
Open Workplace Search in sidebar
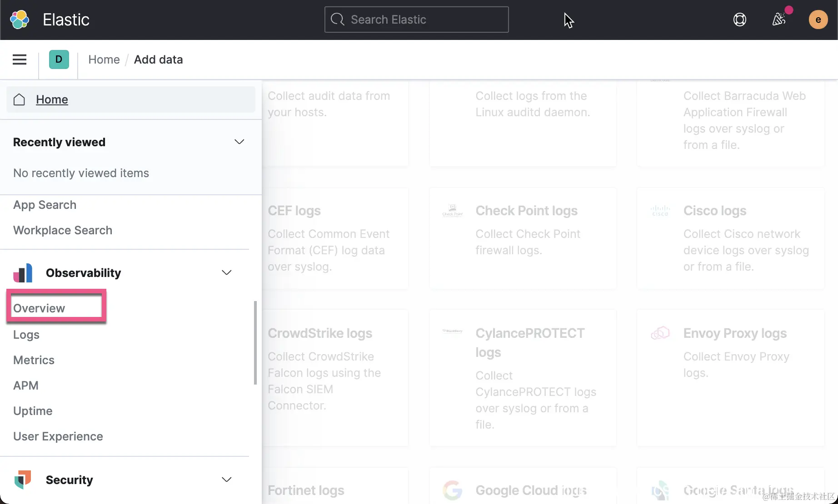63,230
